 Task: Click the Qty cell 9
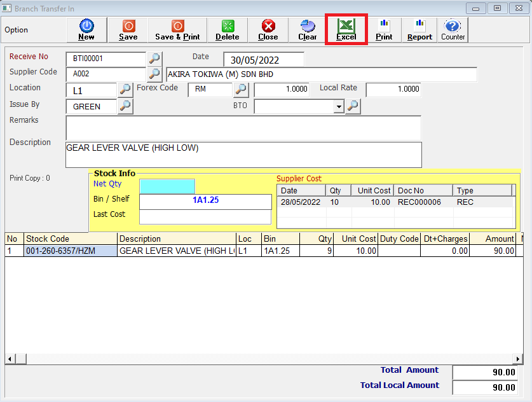[x=317, y=251]
